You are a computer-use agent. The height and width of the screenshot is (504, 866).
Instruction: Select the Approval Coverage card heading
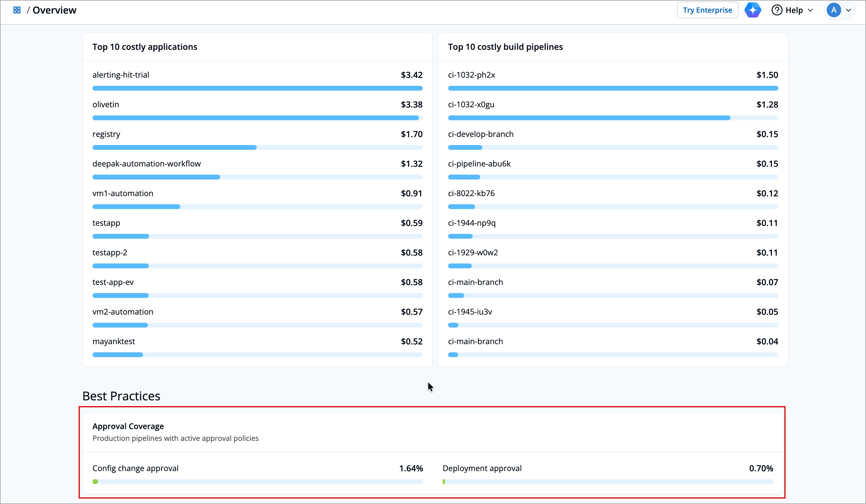(128, 426)
